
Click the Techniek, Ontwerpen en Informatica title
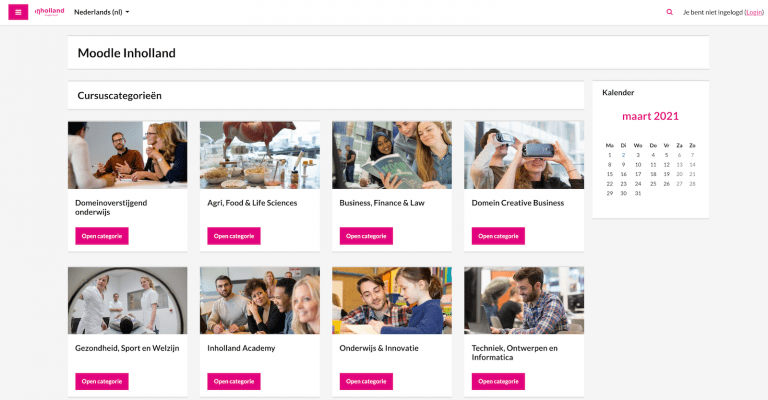pyautogui.click(x=514, y=353)
